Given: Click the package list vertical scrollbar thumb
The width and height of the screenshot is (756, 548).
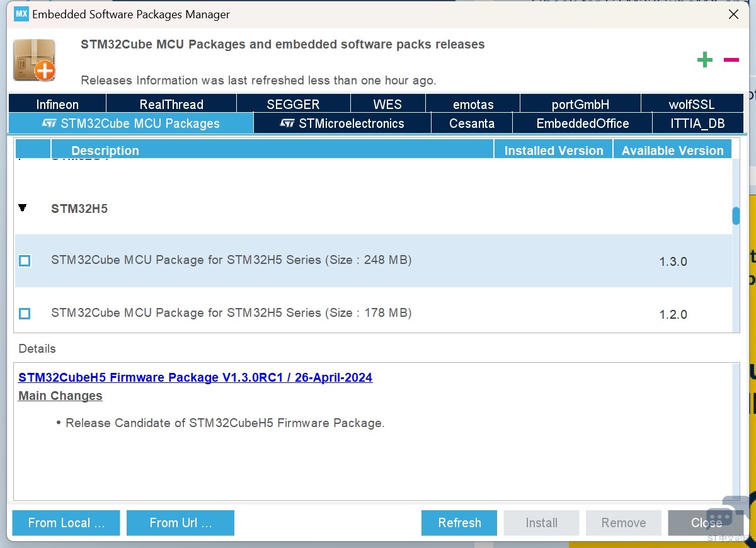Looking at the screenshot, I should point(735,216).
